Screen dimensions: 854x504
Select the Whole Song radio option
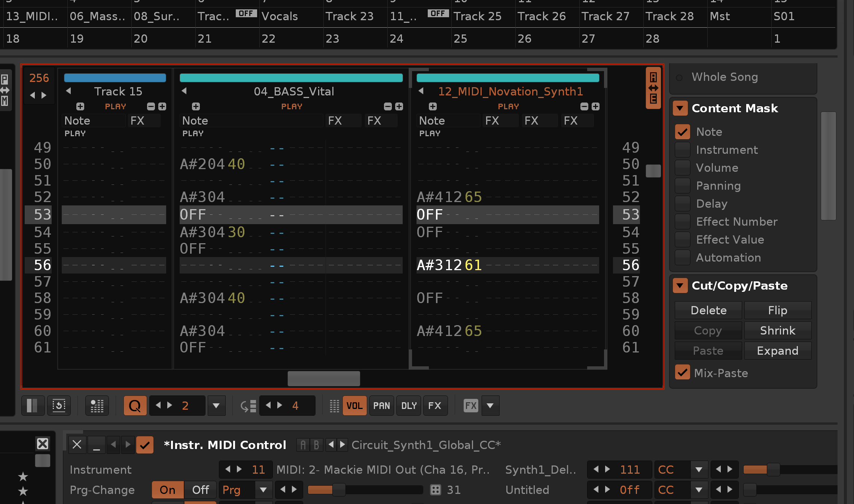pyautogui.click(x=679, y=77)
